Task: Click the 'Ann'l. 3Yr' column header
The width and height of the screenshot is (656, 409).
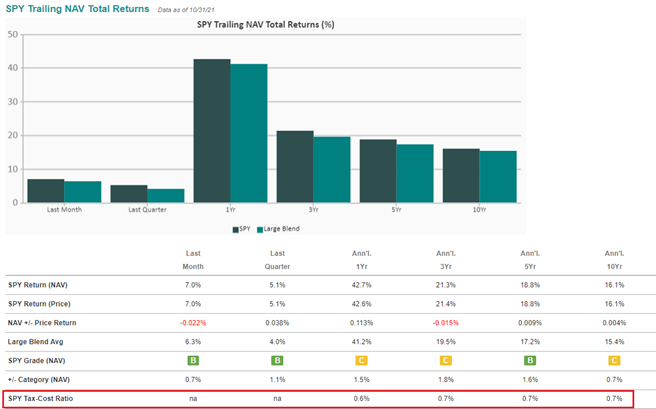Action: 446,260
